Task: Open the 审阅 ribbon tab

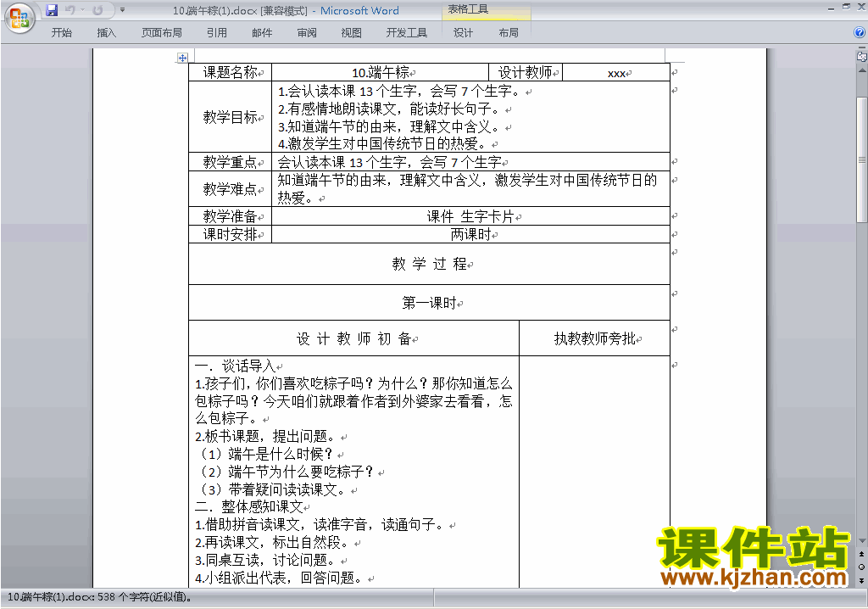Action: (307, 33)
